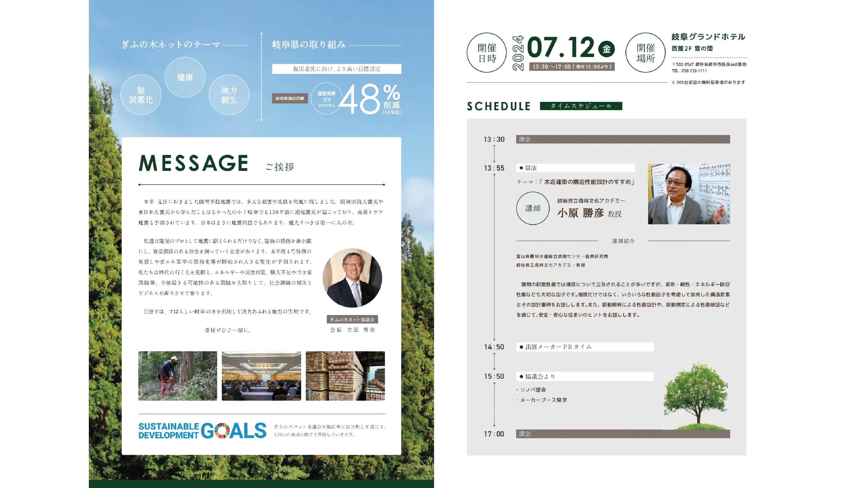Image resolution: width=868 pixels, height=488 pixels.
Task: Click the 講演 schedule item
Action: [575, 168]
